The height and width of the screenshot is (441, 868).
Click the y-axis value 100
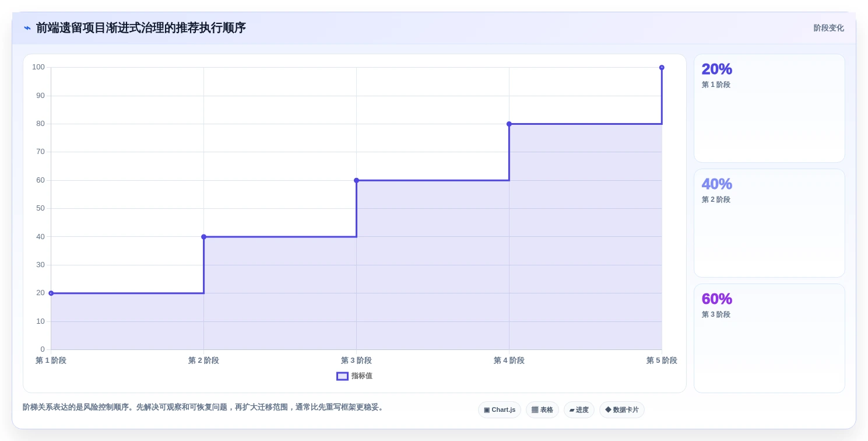[x=38, y=67]
